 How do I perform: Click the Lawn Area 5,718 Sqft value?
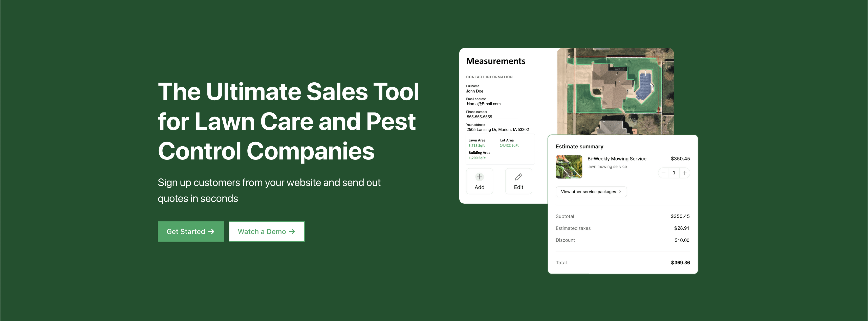click(476, 146)
